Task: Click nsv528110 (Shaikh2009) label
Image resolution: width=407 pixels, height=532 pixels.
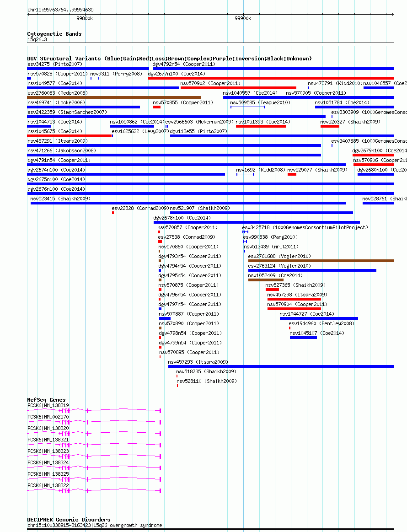Action: click(207, 381)
